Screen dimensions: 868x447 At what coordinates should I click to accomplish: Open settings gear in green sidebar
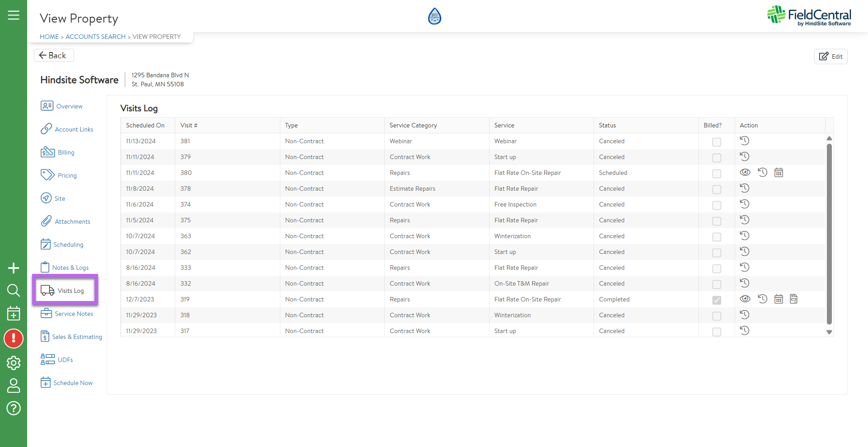click(x=14, y=362)
